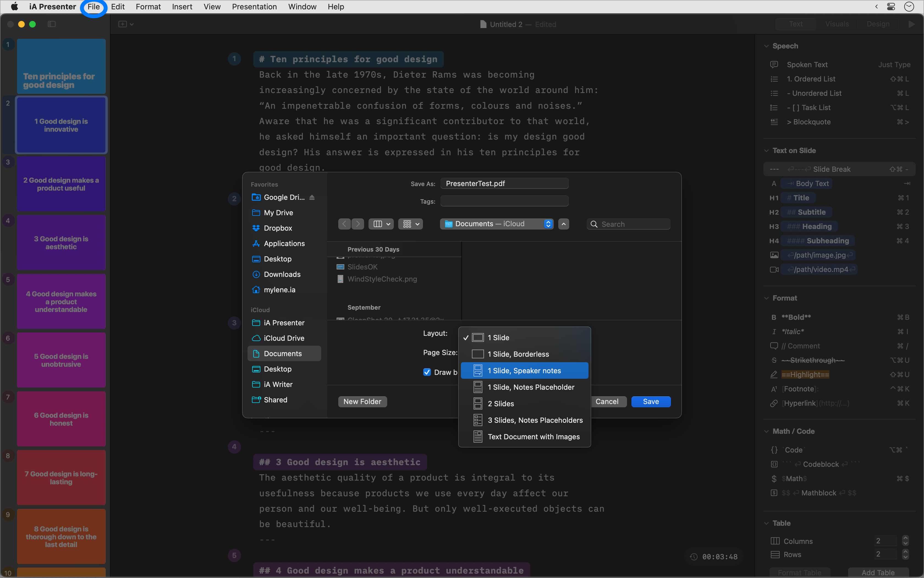Select iCloud Drive in sidebar
The width and height of the screenshot is (924, 578).
pyautogui.click(x=284, y=338)
